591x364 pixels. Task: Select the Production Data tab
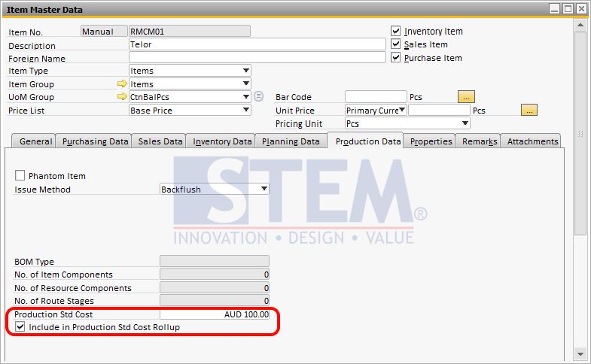click(x=365, y=141)
